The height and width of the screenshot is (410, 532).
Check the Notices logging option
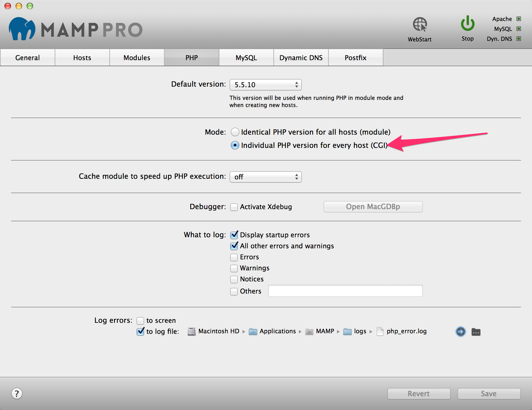coord(234,279)
